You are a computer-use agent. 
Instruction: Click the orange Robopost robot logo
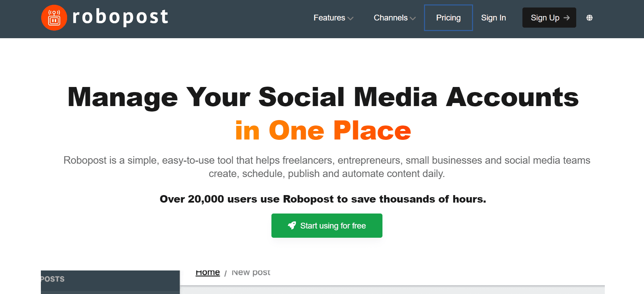(x=54, y=17)
